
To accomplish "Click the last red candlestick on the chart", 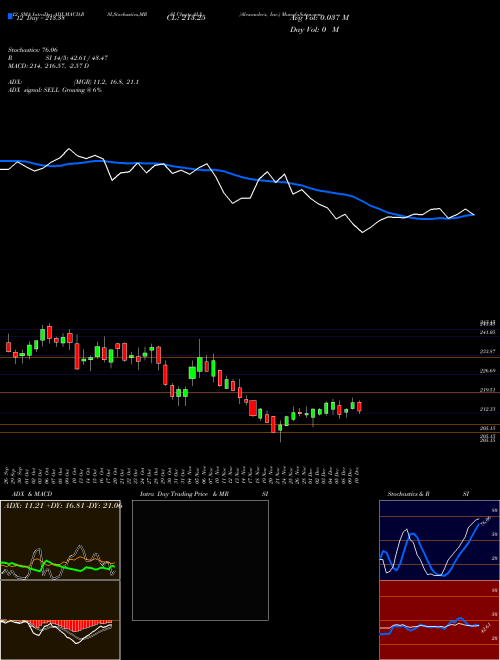I will click(x=359, y=407).
